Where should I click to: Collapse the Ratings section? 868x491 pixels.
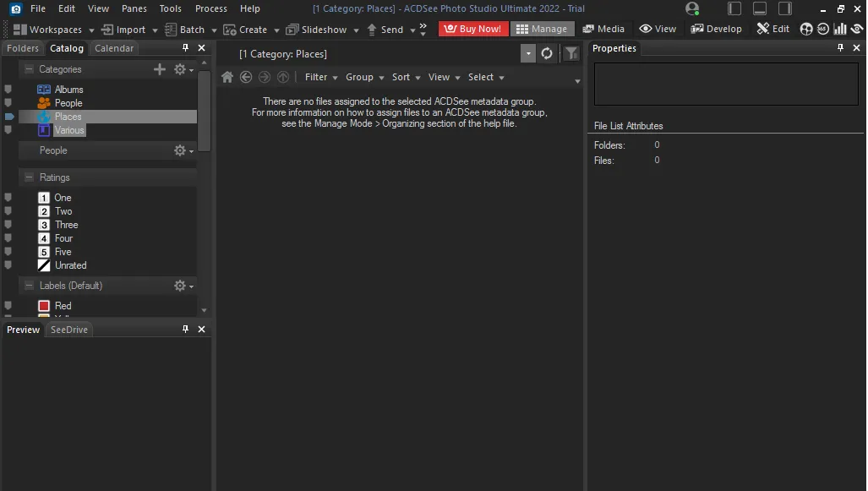pyautogui.click(x=30, y=177)
